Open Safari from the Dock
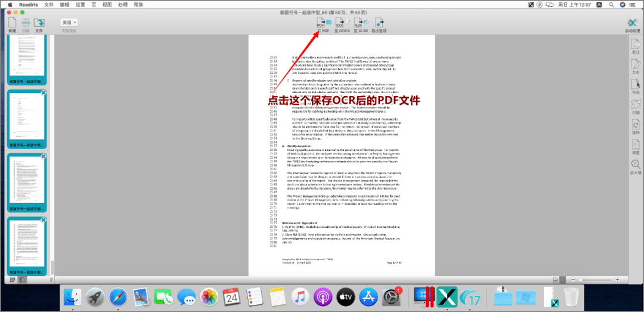The width and height of the screenshot is (644, 312). tap(117, 297)
